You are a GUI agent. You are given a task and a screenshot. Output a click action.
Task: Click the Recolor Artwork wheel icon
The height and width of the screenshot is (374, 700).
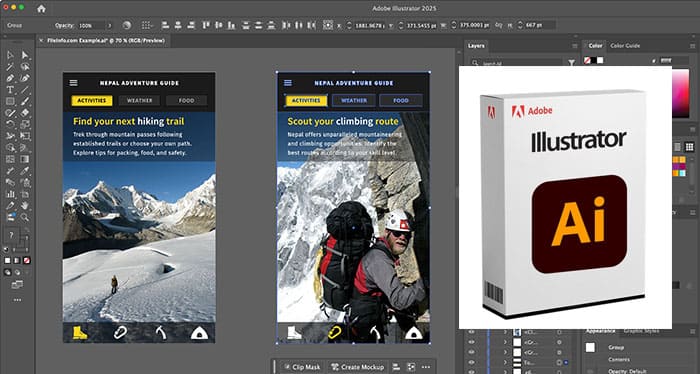coord(127,25)
